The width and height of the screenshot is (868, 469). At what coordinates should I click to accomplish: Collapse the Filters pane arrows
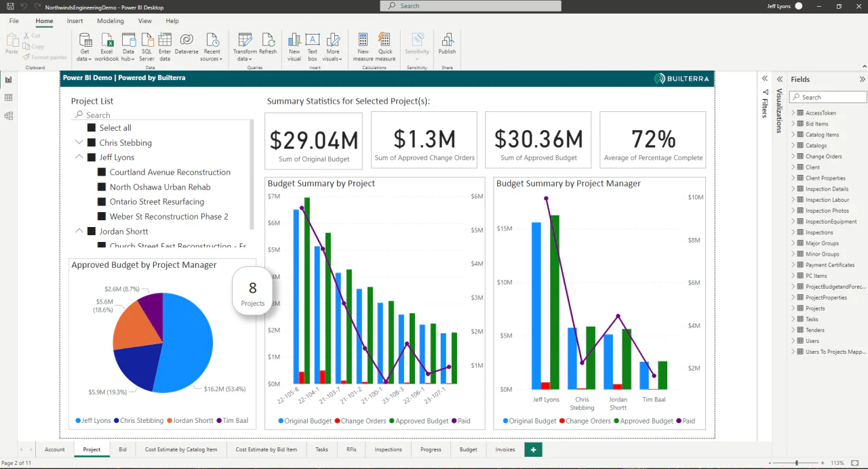pyautogui.click(x=765, y=79)
